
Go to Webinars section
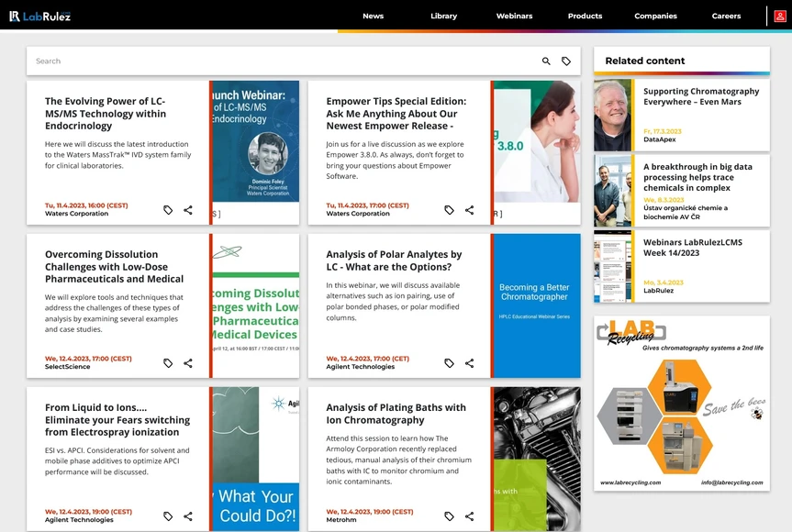(514, 17)
